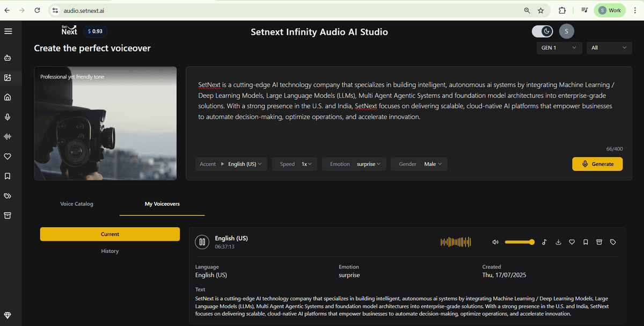Click the audio.setnext.ai address bar
This screenshot has height=326, width=644.
pos(290,10)
